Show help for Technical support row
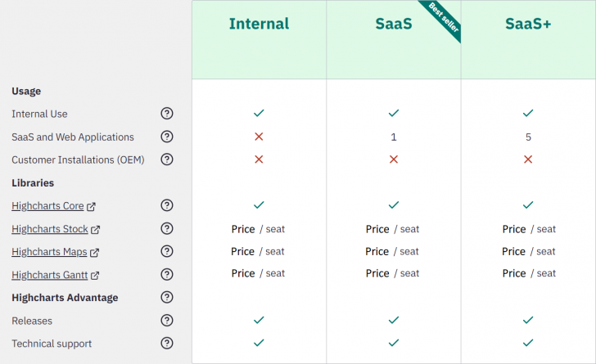 [167, 343]
